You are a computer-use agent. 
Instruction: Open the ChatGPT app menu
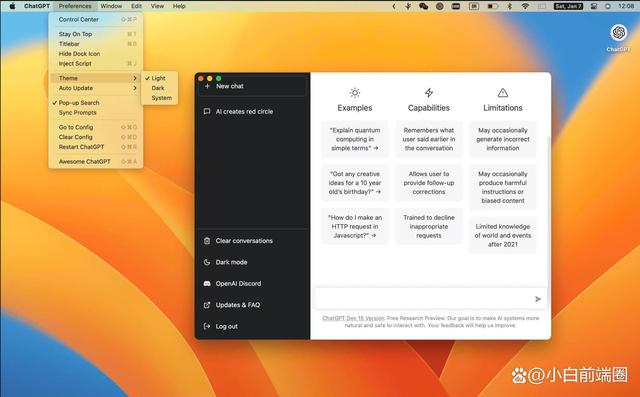[37, 6]
